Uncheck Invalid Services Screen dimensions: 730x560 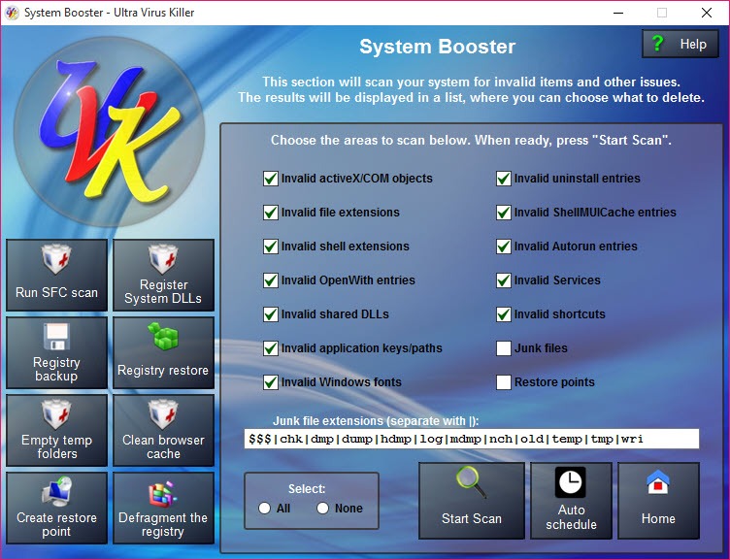[x=503, y=280]
